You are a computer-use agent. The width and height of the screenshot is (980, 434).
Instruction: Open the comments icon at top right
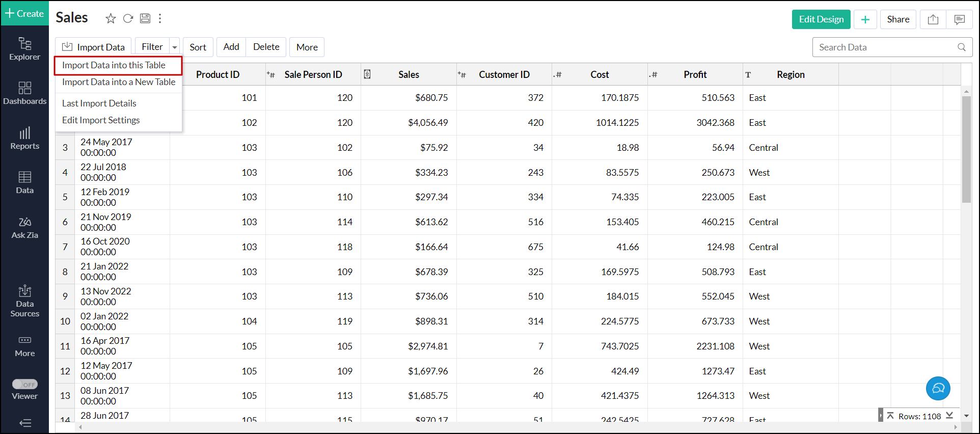point(959,19)
